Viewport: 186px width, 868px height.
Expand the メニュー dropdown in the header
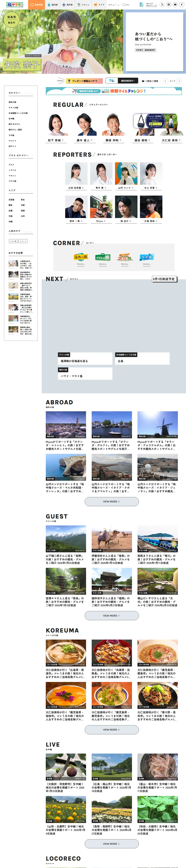pos(114,5)
